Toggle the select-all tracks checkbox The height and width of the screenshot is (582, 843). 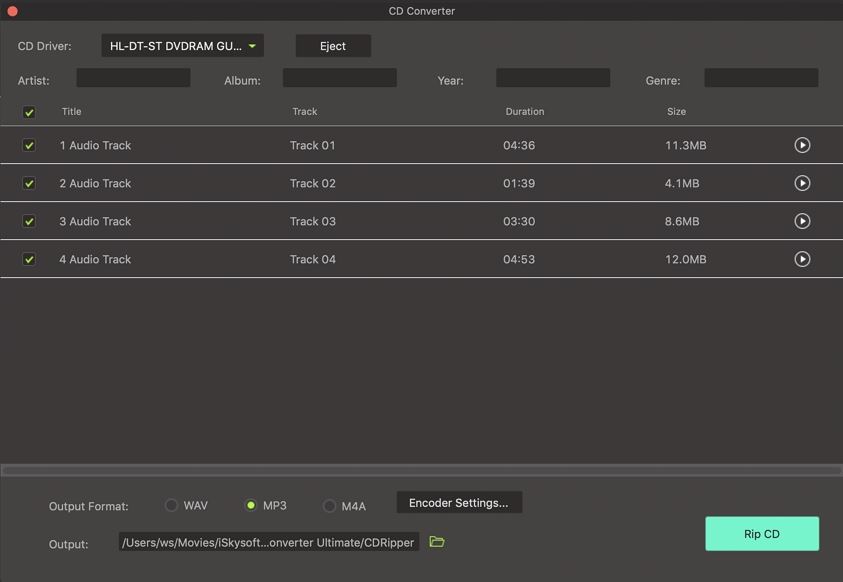coord(29,112)
